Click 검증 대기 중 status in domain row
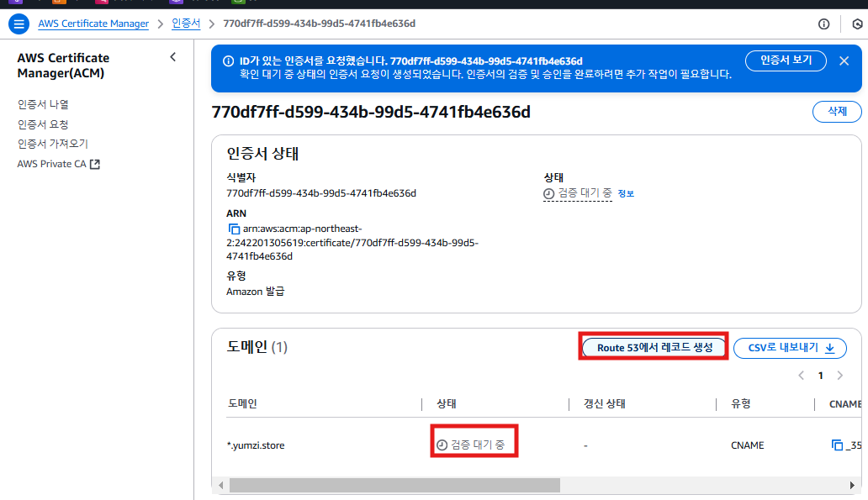Image resolution: width=868 pixels, height=500 pixels. [x=470, y=445]
